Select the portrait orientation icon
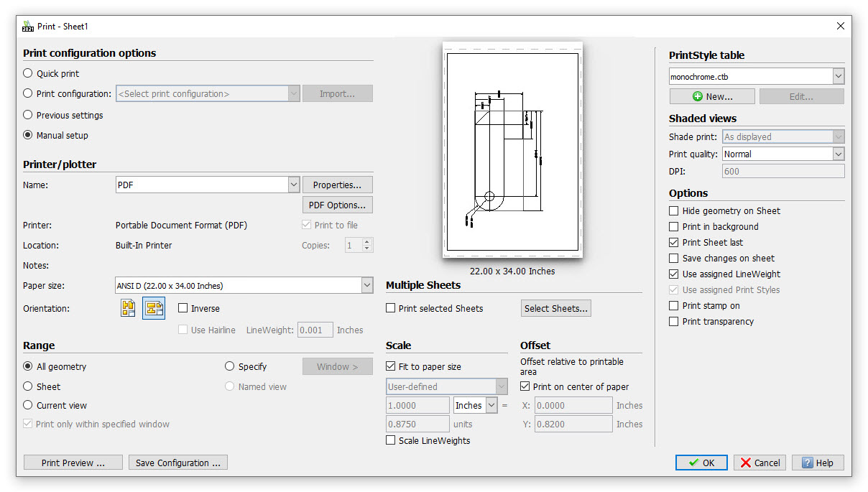This screenshot has height=492, width=868. click(128, 309)
